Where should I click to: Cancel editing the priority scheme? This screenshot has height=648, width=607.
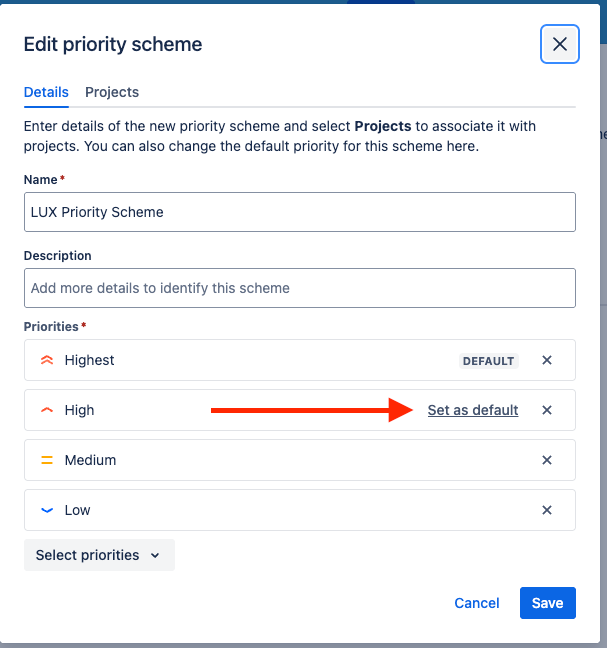(477, 603)
